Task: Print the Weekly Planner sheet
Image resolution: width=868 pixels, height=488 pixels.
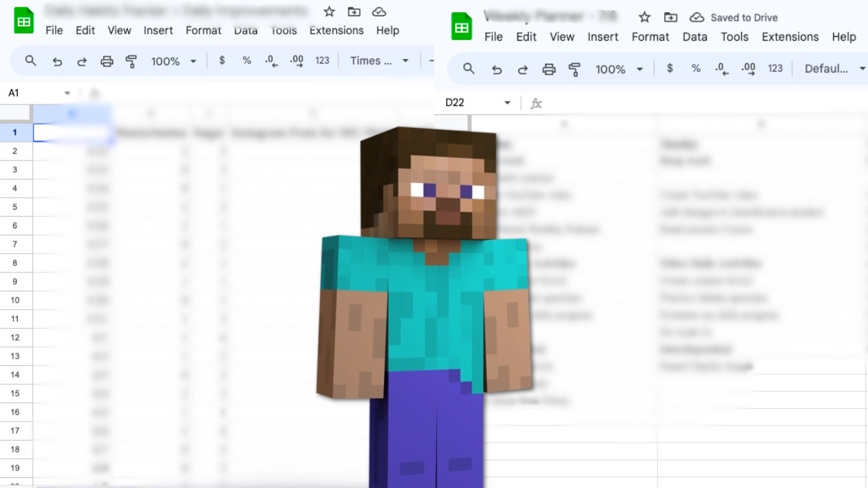Action: tap(549, 69)
